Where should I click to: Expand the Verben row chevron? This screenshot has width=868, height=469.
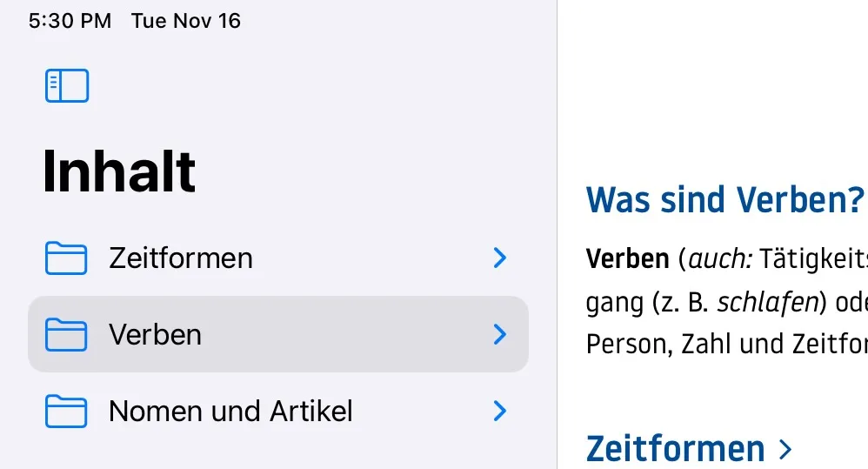click(x=499, y=335)
